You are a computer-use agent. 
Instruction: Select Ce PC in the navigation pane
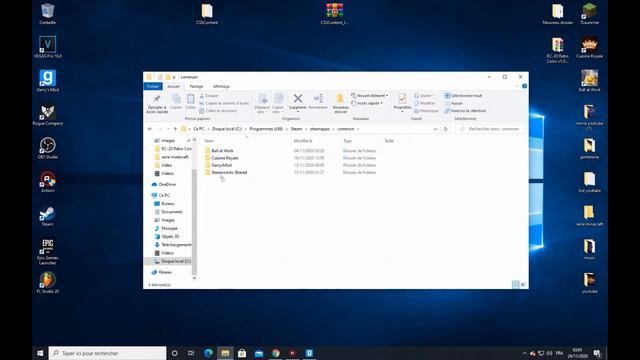point(164,196)
